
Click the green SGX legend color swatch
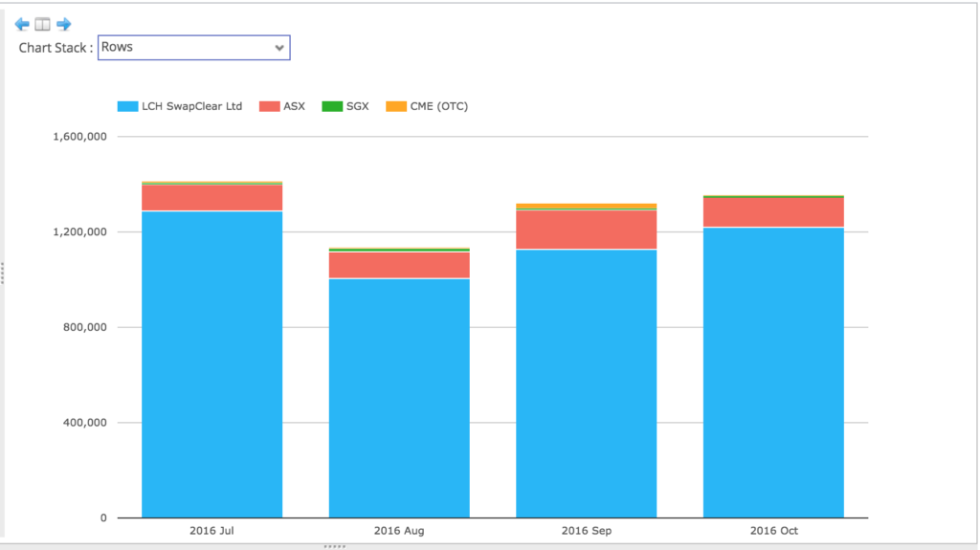332,106
